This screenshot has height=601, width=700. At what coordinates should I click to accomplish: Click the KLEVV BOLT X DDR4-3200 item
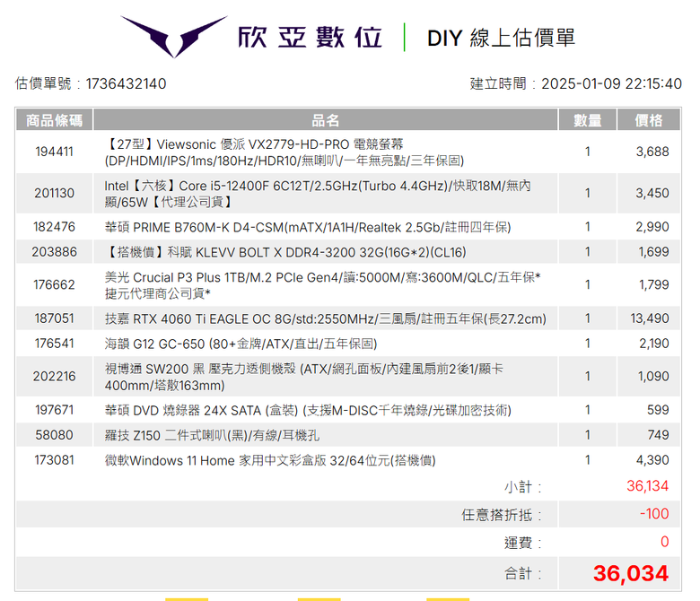[x=285, y=253]
